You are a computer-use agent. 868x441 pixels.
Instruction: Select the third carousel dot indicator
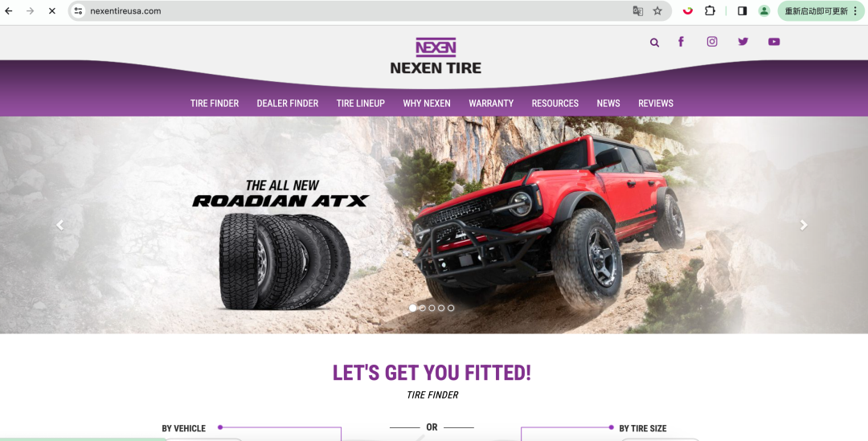(432, 308)
